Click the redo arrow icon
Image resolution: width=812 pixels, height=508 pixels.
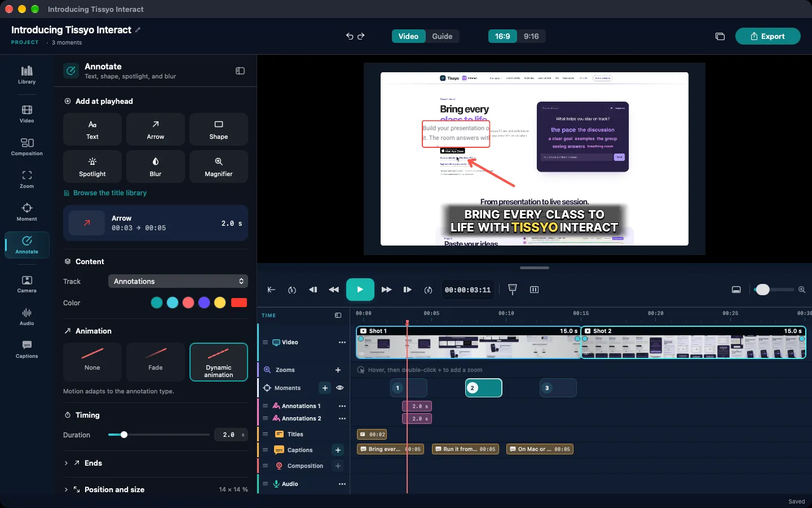click(361, 36)
